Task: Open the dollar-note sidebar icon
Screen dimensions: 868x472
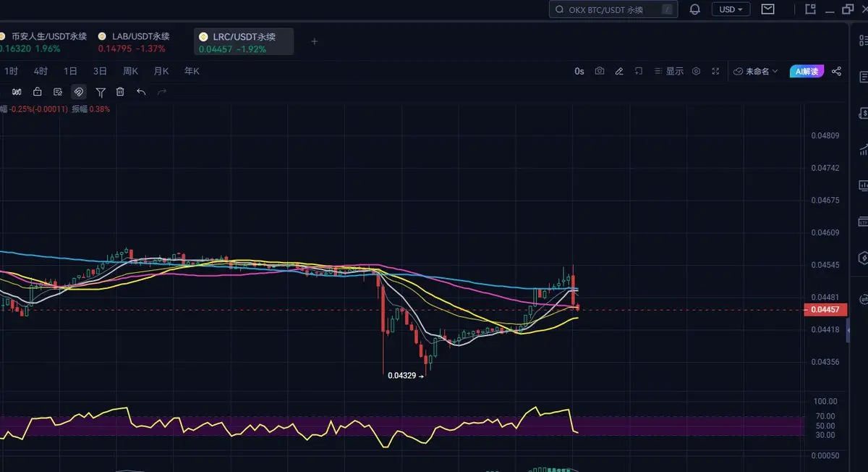Action: coord(863,112)
